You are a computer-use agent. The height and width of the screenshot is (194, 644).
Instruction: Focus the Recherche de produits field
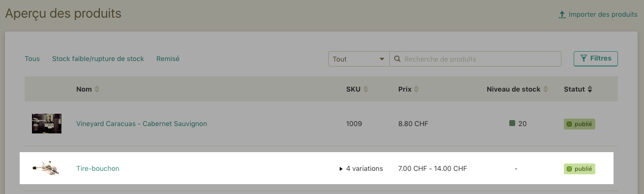[x=475, y=59]
